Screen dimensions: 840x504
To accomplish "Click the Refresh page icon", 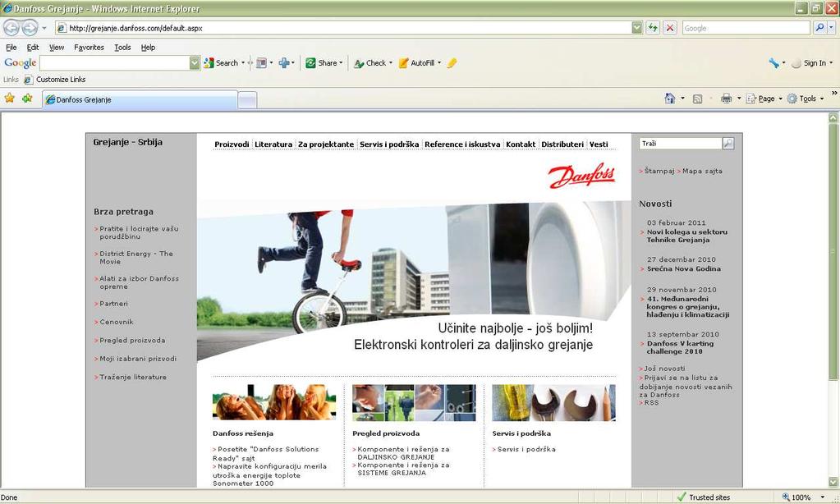I will click(x=653, y=28).
